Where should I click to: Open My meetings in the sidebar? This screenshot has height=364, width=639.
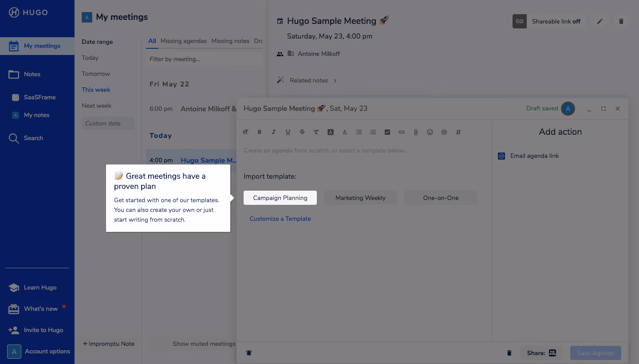pos(37,46)
